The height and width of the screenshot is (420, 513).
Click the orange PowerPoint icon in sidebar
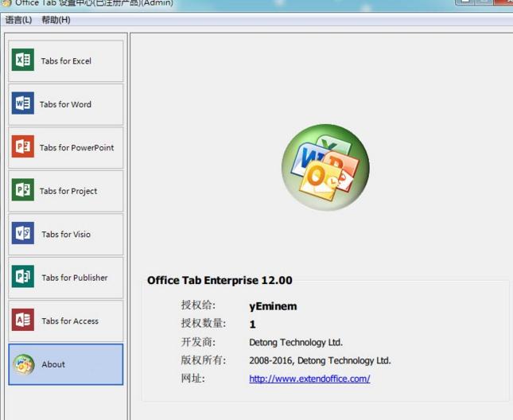[23, 146]
